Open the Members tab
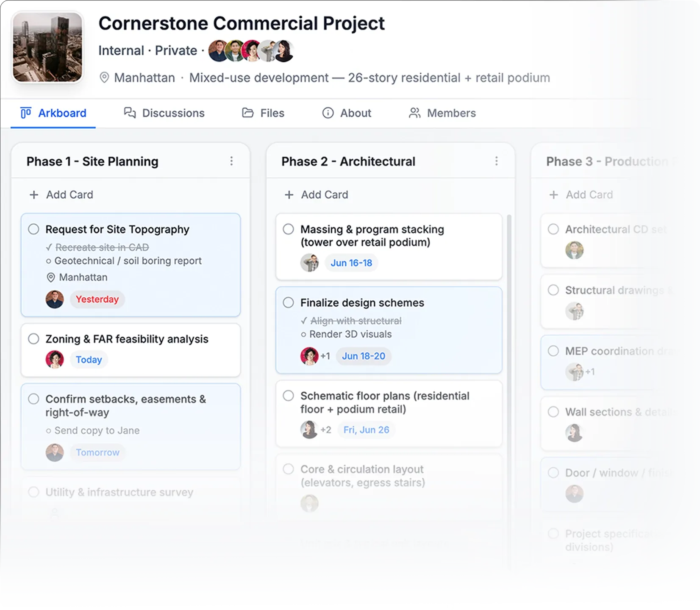700x610 pixels. pyautogui.click(x=442, y=113)
